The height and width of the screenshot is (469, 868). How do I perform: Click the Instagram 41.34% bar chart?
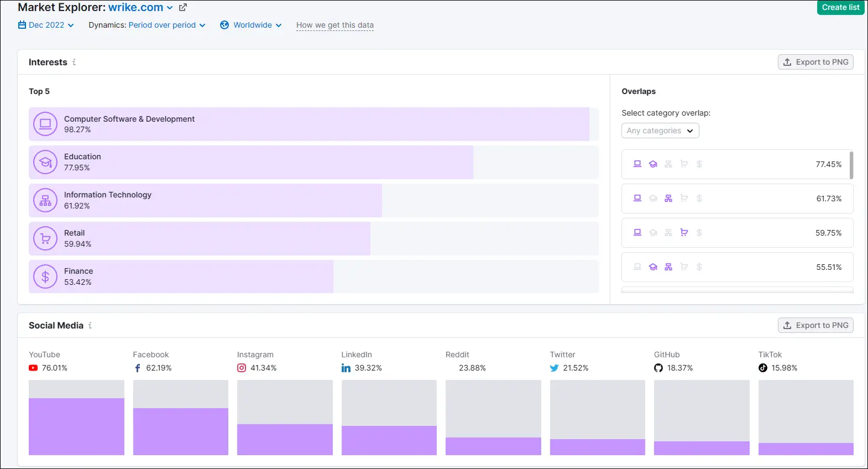(x=285, y=418)
